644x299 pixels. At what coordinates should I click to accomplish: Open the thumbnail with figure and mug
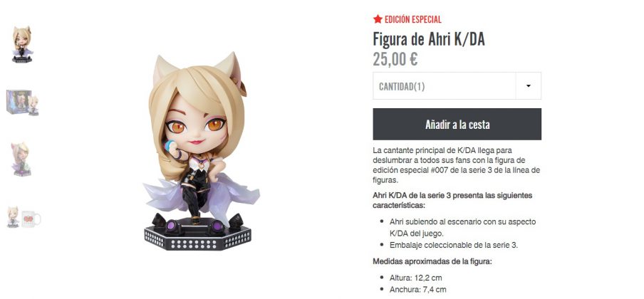(x=24, y=217)
